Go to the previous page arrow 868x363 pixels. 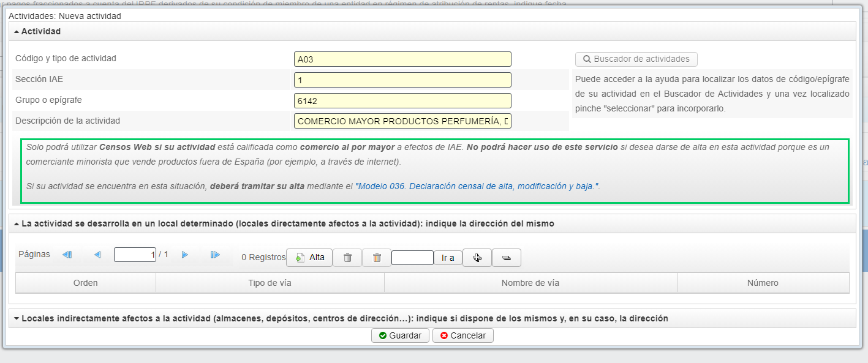[x=97, y=255]
